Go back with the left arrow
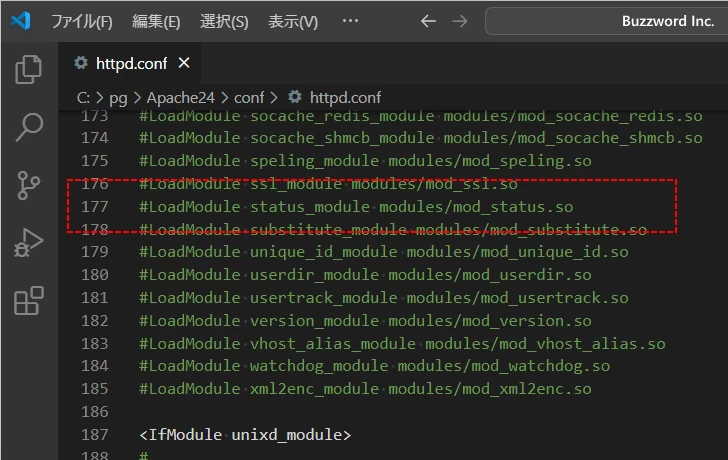The width and height of the screenshot is (728, 460). [428, 21]
